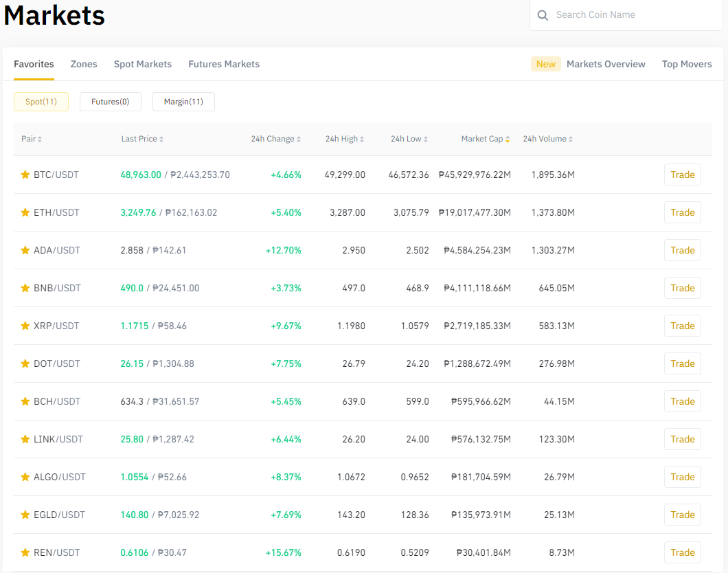Choose the Margin(11) filter
This screenshot has width=728, height=573.
click(183, 102)
